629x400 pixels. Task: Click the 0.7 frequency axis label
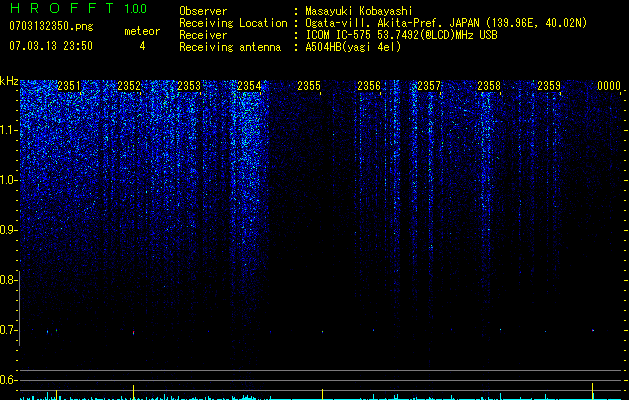click(x=7, y=330)
